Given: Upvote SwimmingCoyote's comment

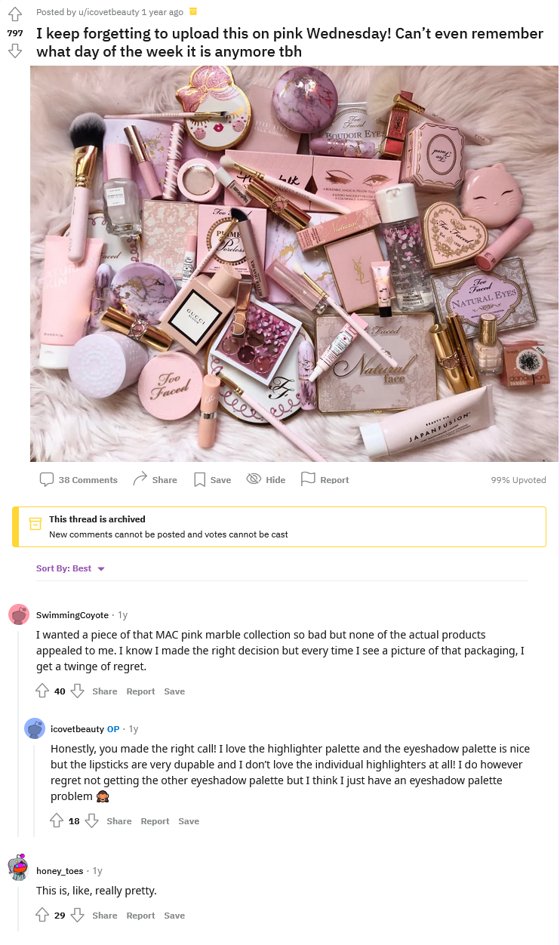Looking at the screenshot, I should tap(43, 691).
